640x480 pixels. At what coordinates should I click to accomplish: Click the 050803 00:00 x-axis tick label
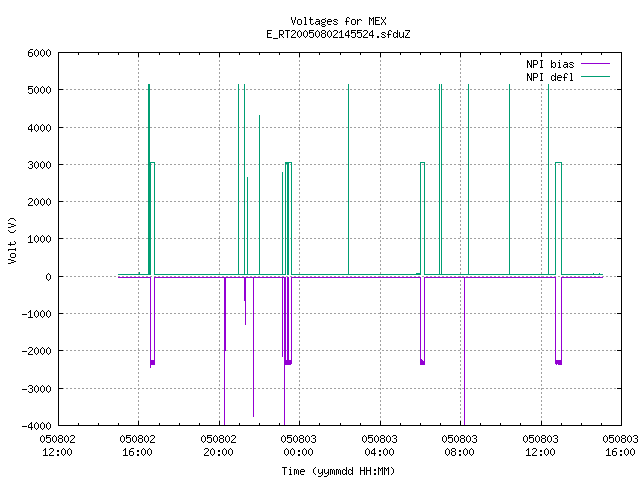(298, 445)
